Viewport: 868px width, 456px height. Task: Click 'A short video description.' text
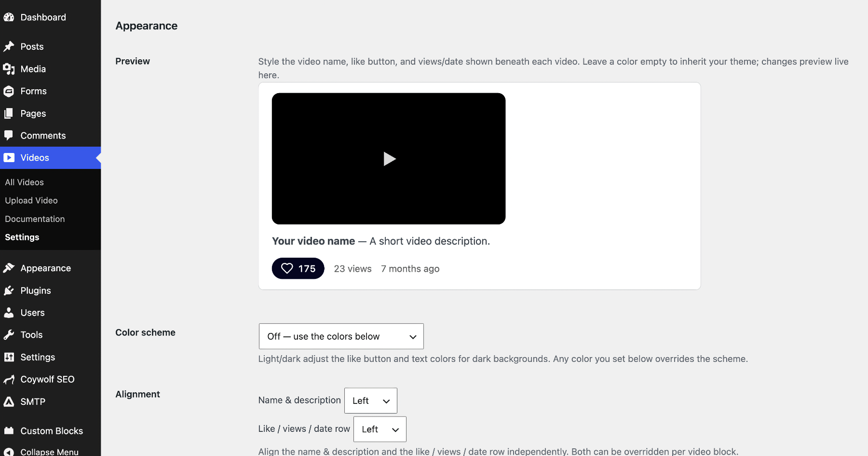pyautogui.click(x=430, y=241)
